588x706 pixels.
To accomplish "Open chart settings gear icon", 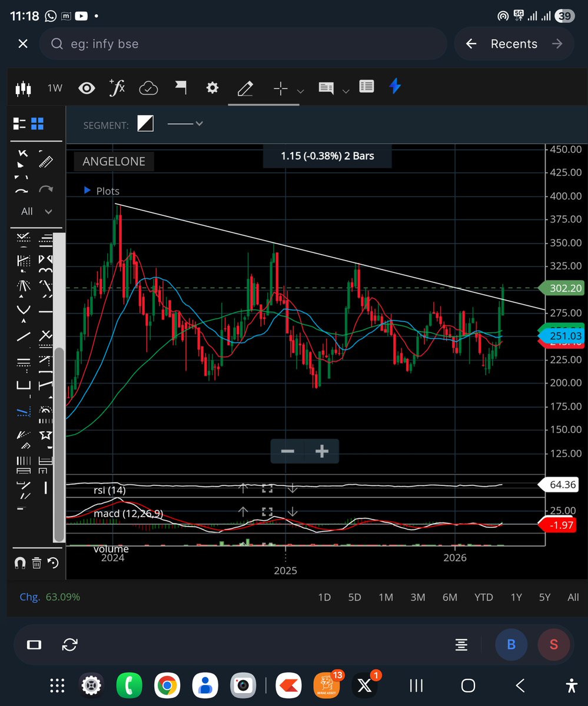I will tap(212, 88).
